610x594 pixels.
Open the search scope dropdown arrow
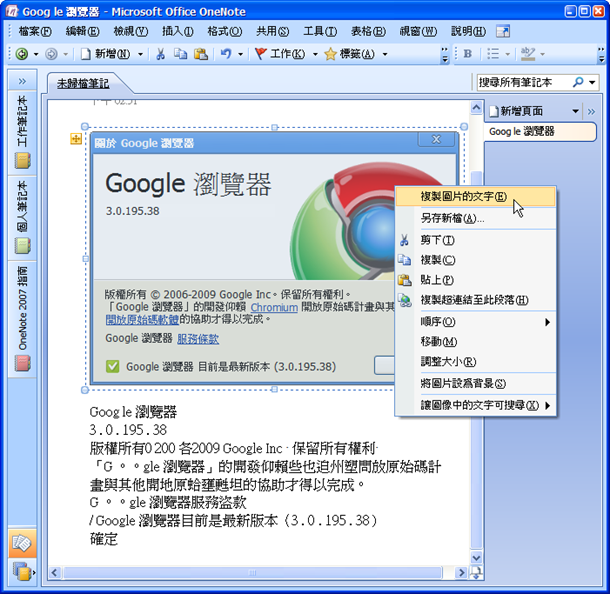click(x=592, y=82)
